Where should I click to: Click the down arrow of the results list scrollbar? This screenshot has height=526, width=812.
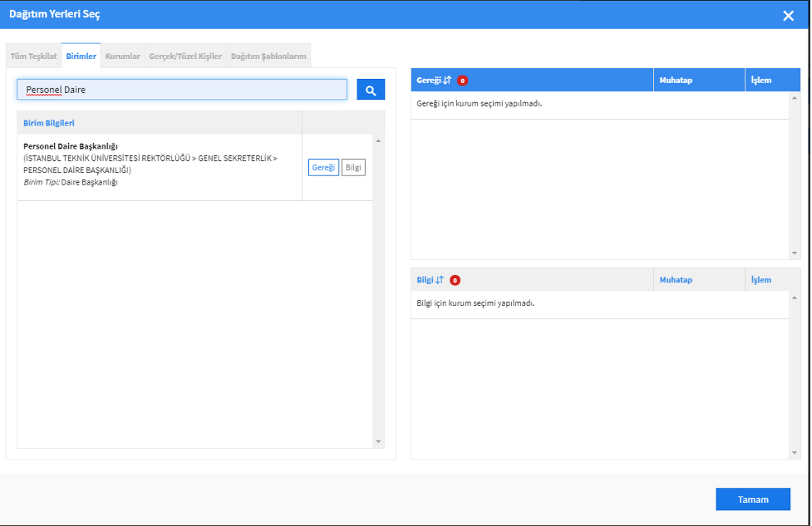378,441
